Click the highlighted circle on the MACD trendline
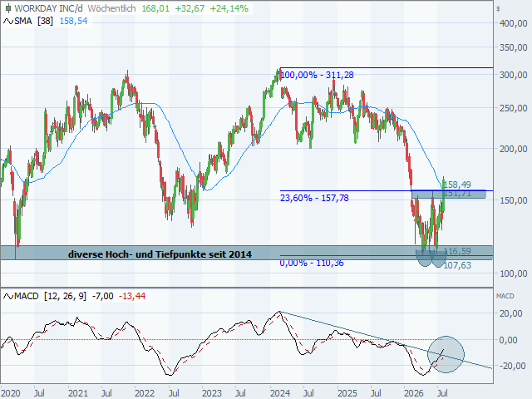Screen dimensions: 532x399 pos(446,355)
